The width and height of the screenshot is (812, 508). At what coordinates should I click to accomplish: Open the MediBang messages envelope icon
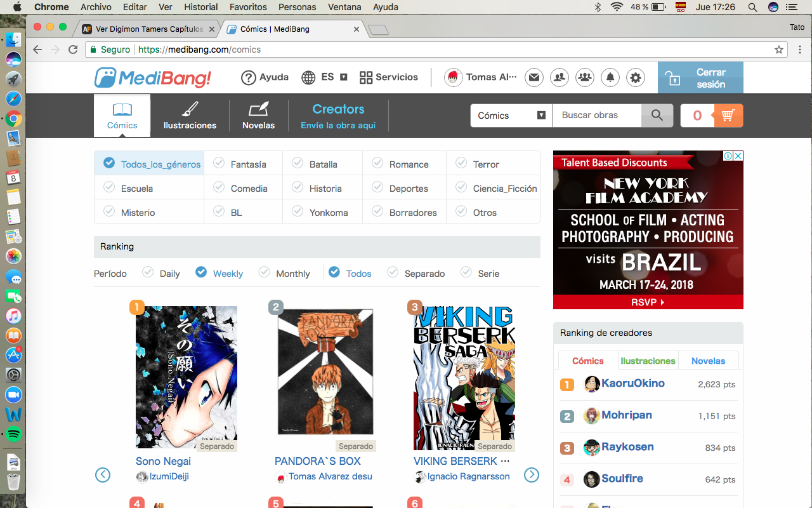(534, 77)
